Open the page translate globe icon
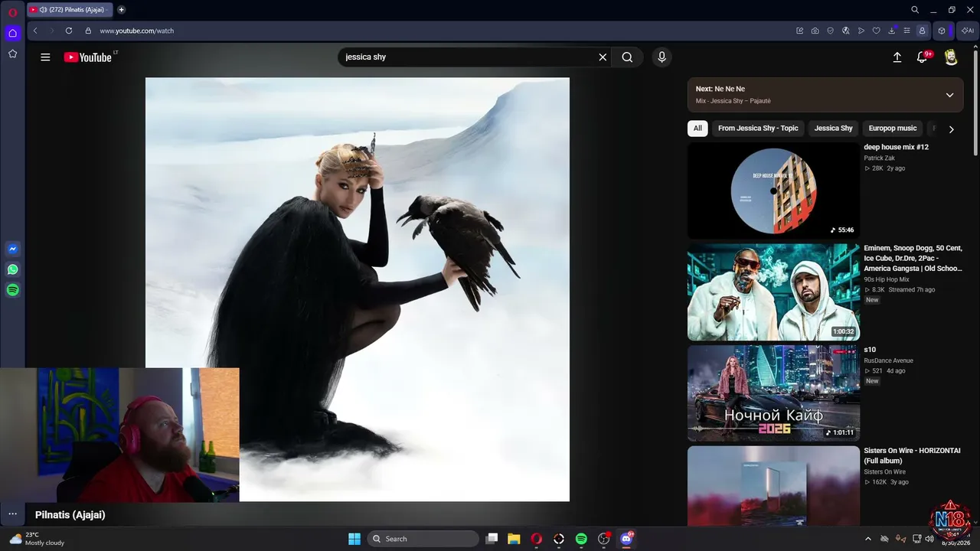Screen dimensions: 980x551 click(x=846, y=31)
